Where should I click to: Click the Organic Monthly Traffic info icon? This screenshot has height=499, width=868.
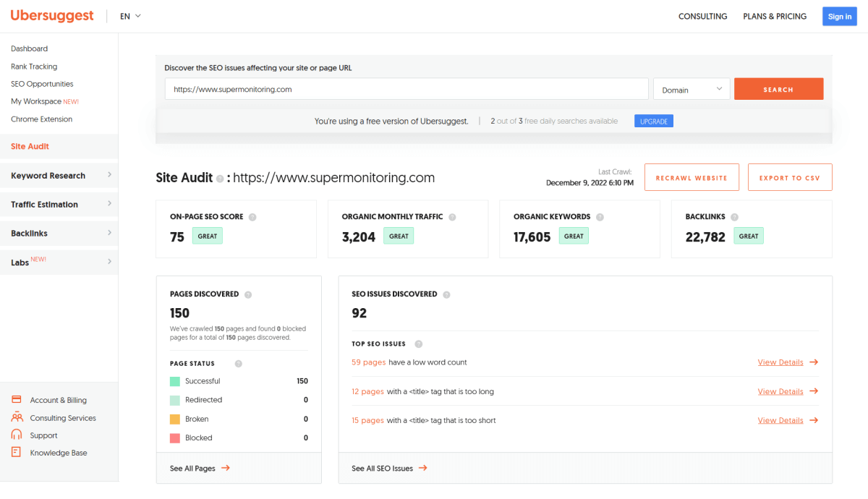coord(452,217)
